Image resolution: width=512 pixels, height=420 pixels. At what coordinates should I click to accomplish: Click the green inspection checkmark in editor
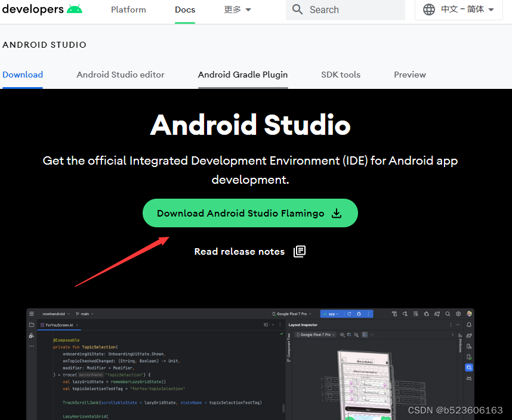pyautogui.click(x=282, y=334)
